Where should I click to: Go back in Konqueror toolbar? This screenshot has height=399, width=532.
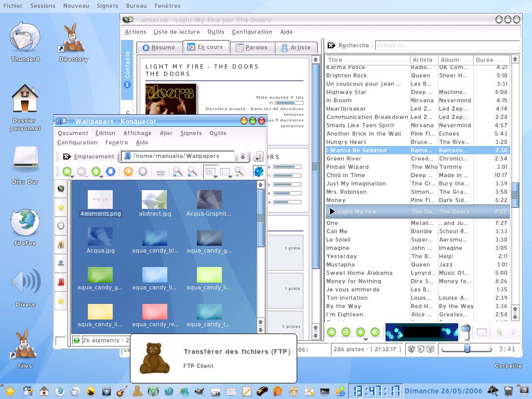click(67, 171)
